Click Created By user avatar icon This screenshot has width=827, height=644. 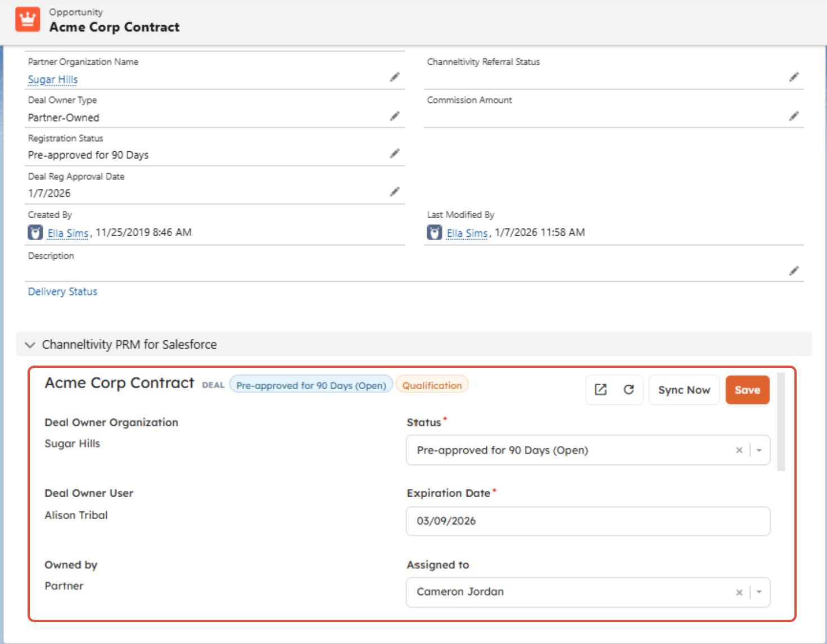(35, 232)
